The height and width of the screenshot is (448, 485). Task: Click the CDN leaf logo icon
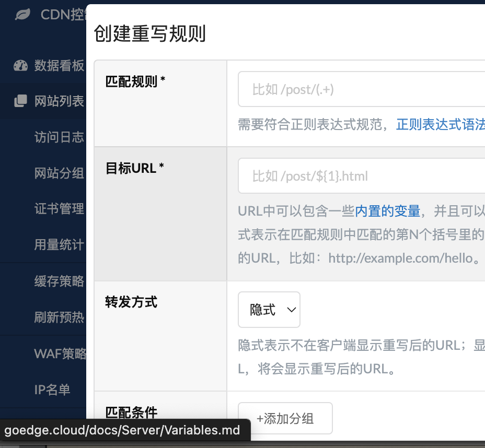tap(22, 15)
